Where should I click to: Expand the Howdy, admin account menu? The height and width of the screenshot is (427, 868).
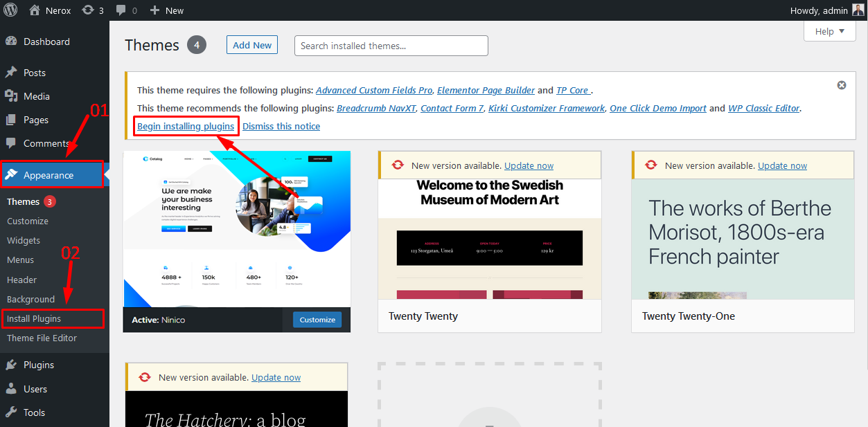click(x=818, y=10)
